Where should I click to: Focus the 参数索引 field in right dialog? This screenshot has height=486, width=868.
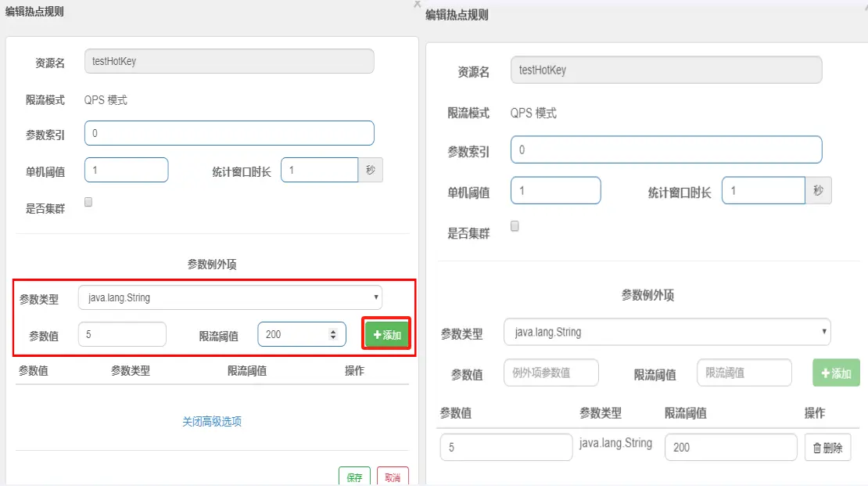click(x=665, y=149)
